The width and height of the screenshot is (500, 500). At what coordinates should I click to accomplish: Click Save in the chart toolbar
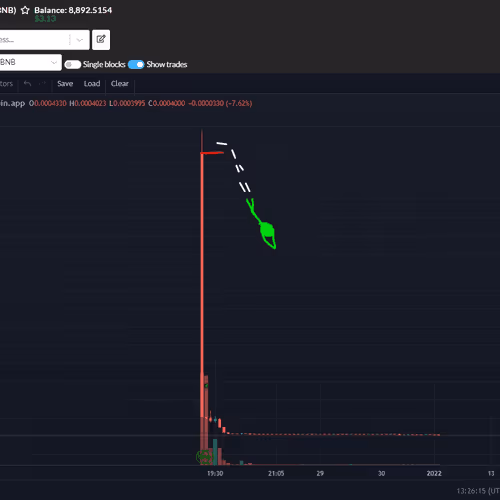[x=65, y=83]
